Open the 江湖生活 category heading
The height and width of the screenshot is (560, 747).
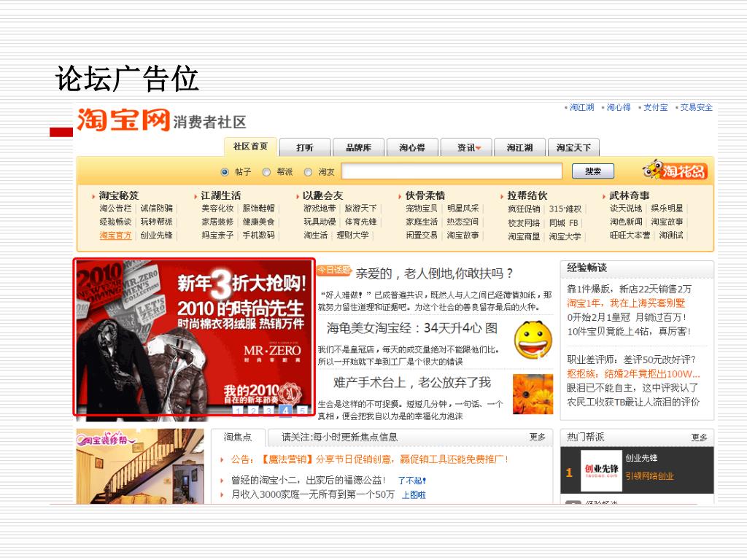pos(220,195)
